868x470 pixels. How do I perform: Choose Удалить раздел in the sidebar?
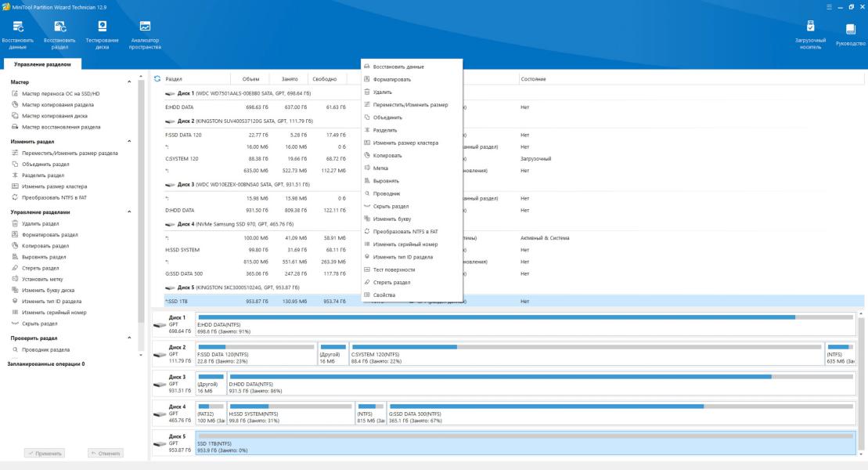pyautogui.click(x=35, y=223)
